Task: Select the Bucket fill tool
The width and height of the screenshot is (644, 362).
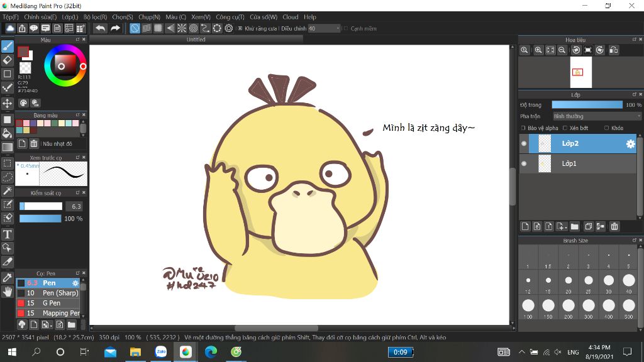Action: 8,133
